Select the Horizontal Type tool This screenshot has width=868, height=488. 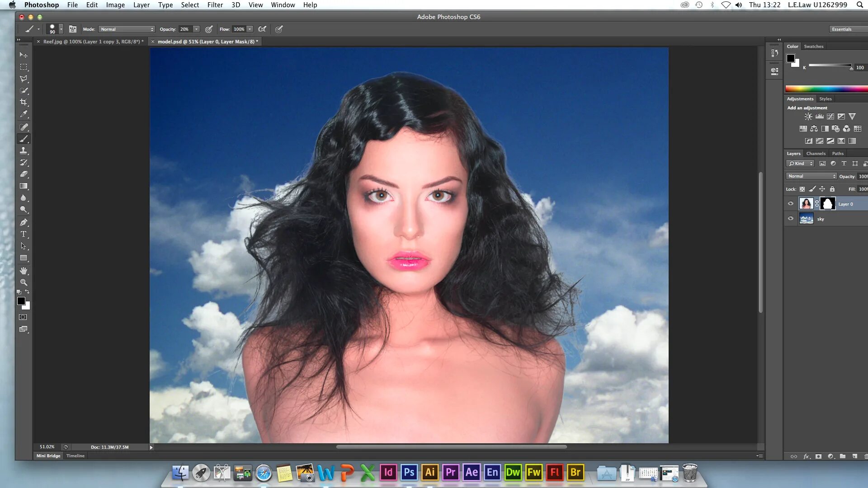pyautogui.click(x=24, y=234)
